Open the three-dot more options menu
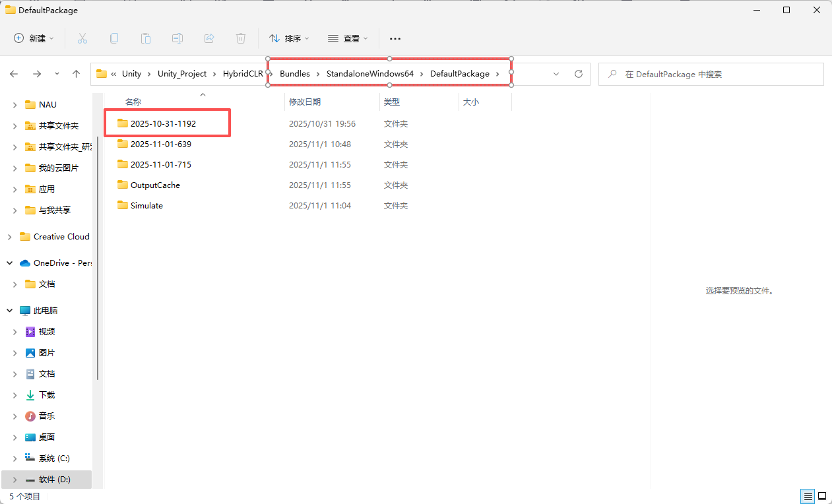 (395, 39)
